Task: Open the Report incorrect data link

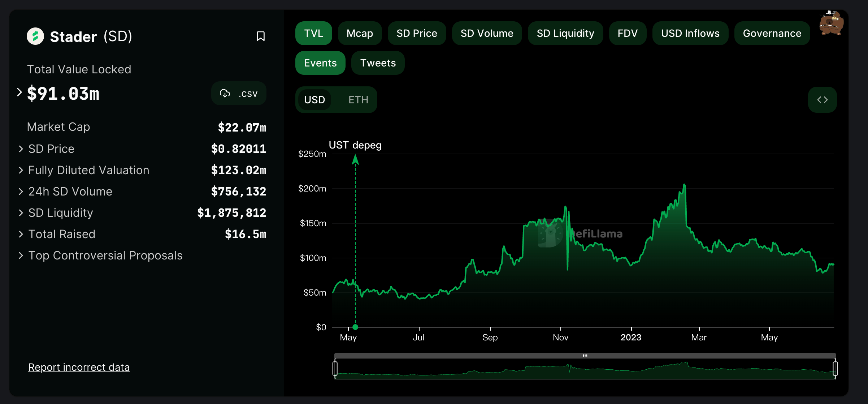Action: pos(79,367)
